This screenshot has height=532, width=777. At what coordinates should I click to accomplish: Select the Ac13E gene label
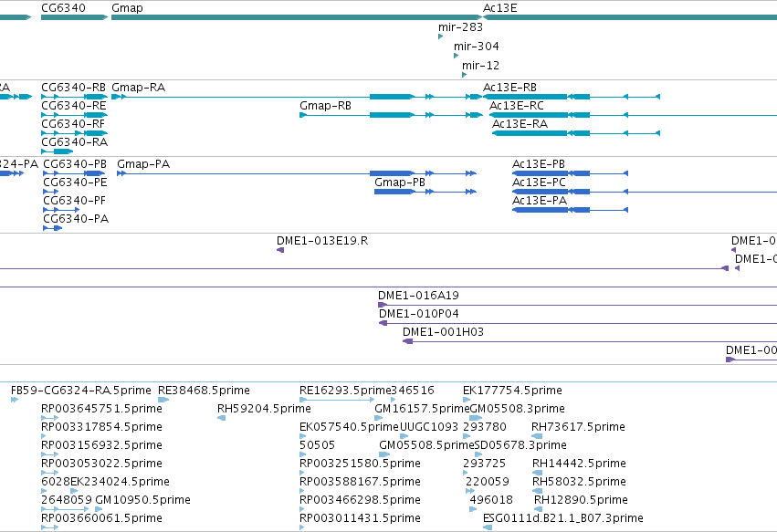pos(500,8)
